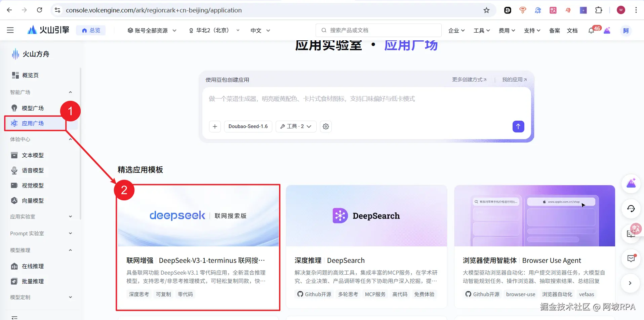The height and width of the screenshot is (320, 644).
Task: Open the 文档 link
Action: (x=572, y=31)
